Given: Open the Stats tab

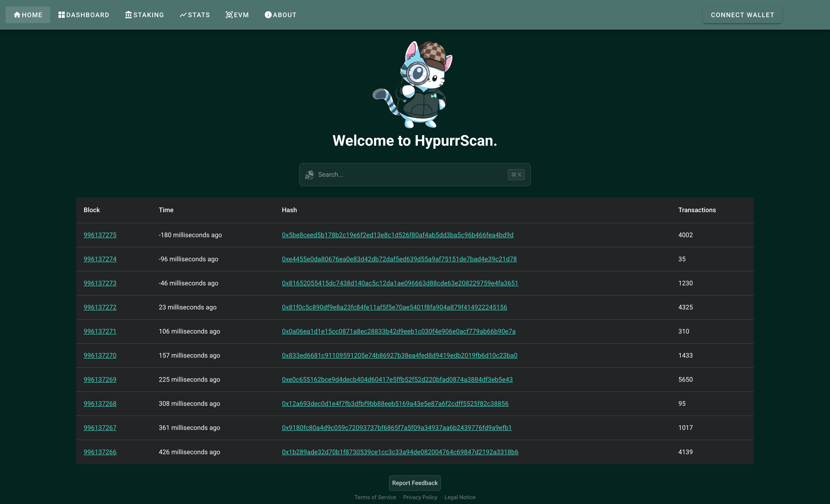Looking at the screenshot, I should click(x=195, y=15).
